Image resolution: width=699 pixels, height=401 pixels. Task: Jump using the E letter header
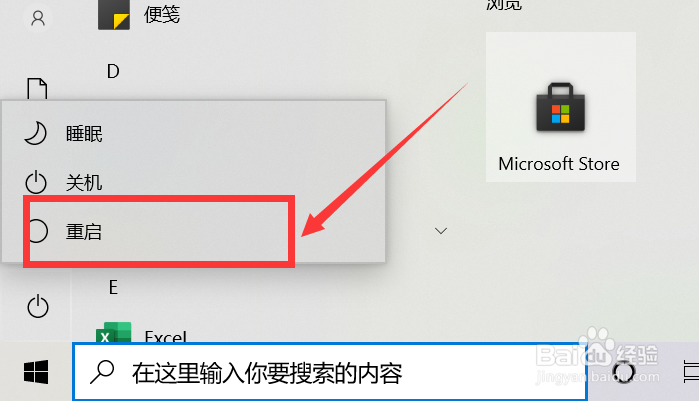(x=113, y=287)
